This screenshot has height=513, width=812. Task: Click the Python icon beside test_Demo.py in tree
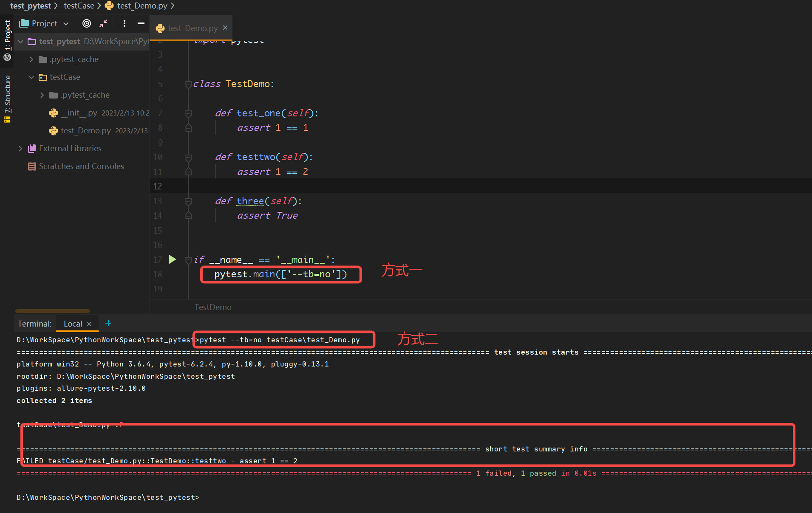click(54, 130)
